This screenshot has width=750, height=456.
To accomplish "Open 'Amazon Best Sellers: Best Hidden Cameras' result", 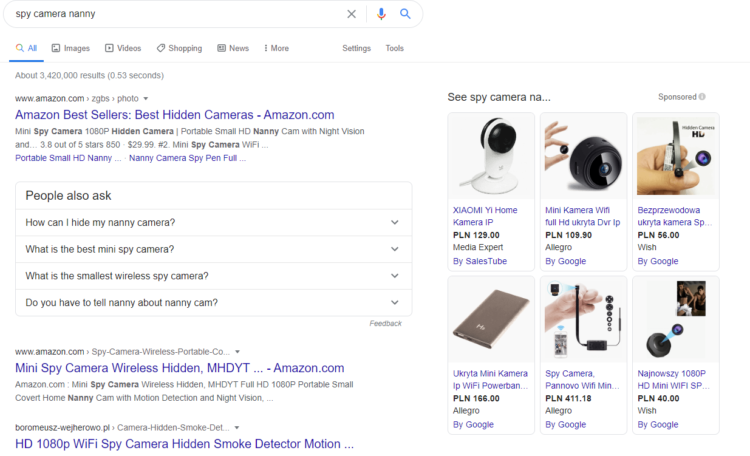I will [x=175, y=115].
